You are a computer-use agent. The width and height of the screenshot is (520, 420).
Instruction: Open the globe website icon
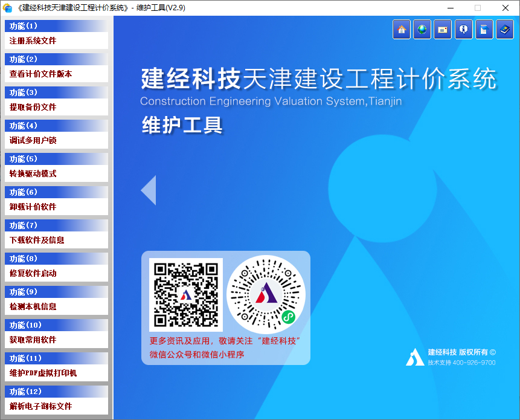422,30
